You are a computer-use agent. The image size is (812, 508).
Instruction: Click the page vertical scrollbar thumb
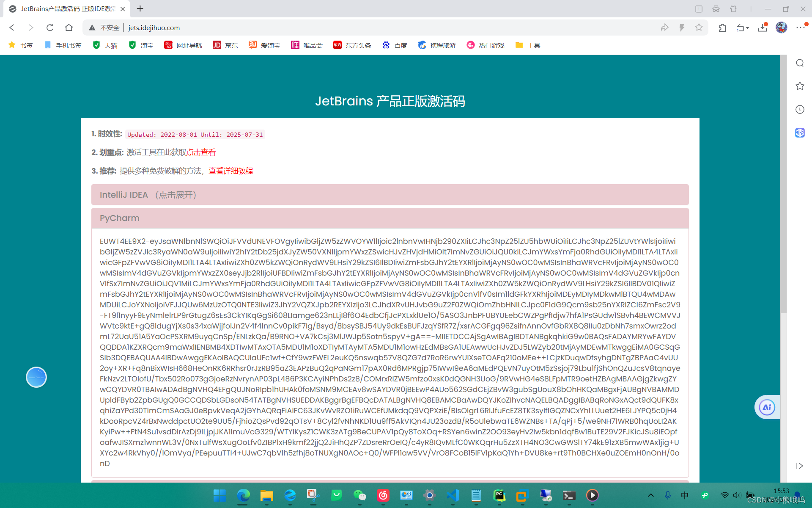[x=784, y=184]
